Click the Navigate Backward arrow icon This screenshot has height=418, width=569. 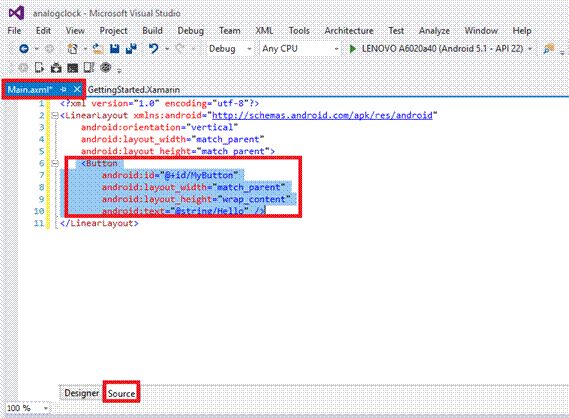[x=24, y=49]
